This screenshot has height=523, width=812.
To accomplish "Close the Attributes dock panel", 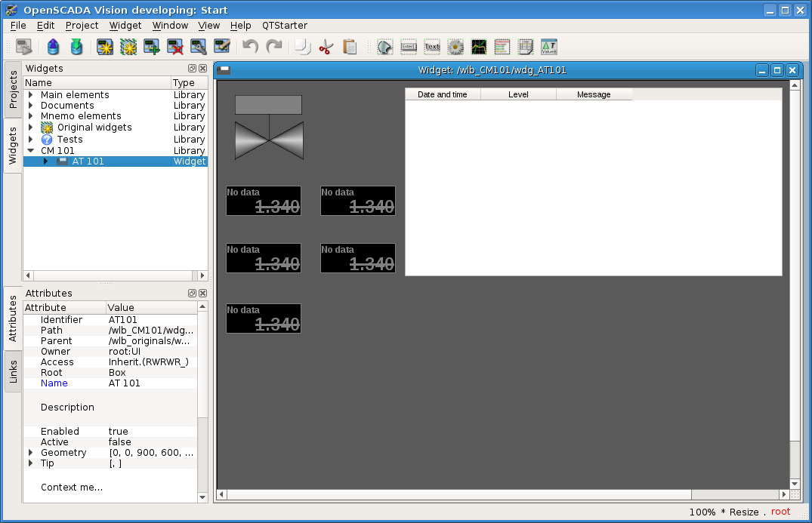I will 202,293.
